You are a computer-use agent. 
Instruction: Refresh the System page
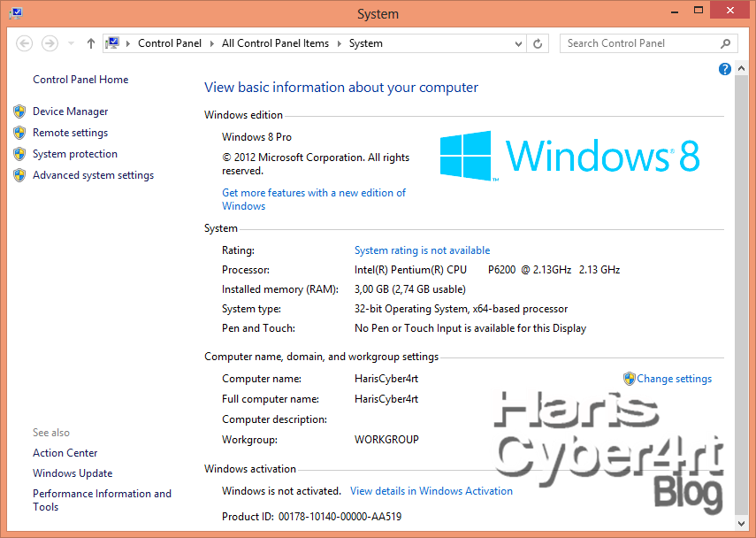coord(538,44)
